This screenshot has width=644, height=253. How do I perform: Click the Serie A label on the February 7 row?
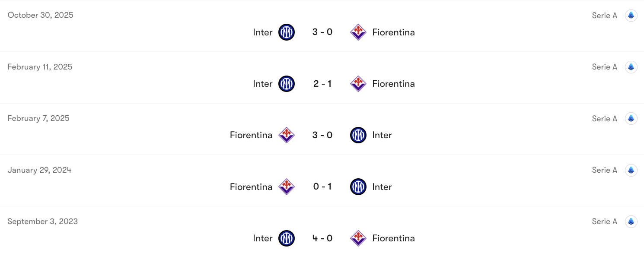(604, 118)
